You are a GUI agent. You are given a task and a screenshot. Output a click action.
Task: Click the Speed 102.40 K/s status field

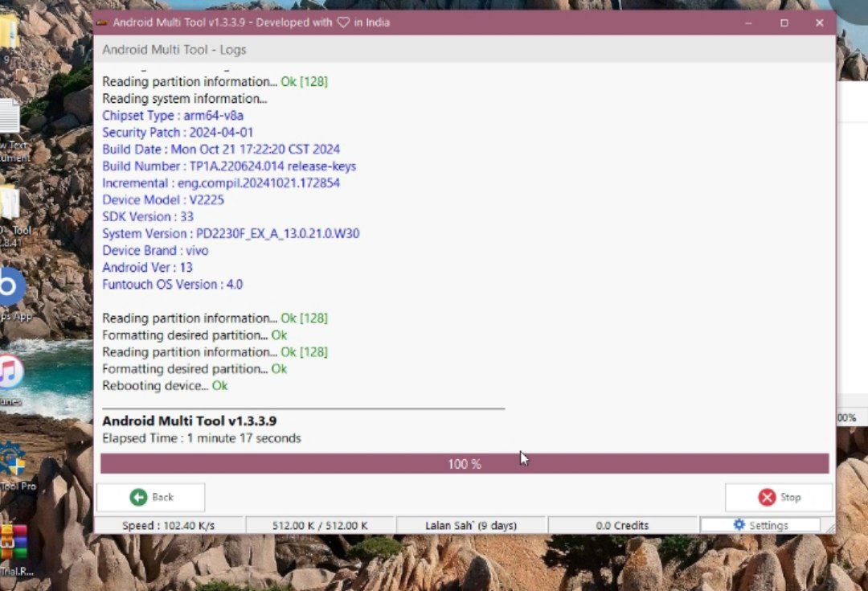coord(169,526)
